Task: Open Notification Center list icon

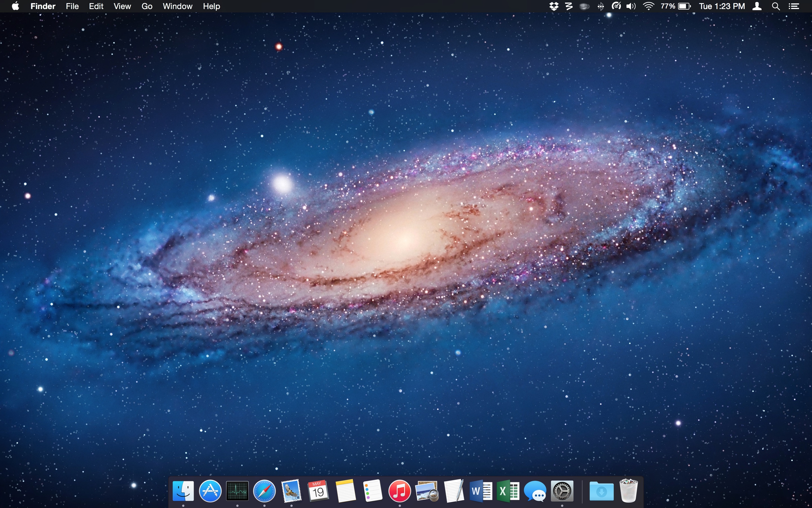Action: point(794,6)
